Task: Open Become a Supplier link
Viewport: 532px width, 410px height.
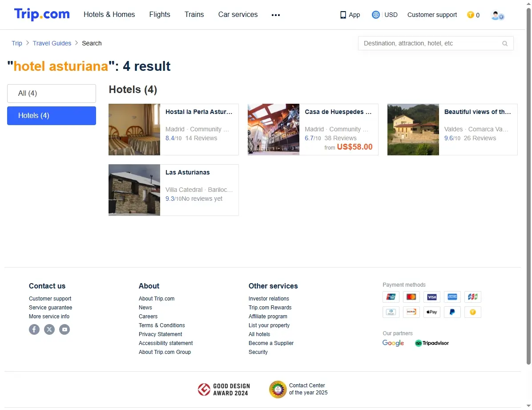Action: click(271, 343)
